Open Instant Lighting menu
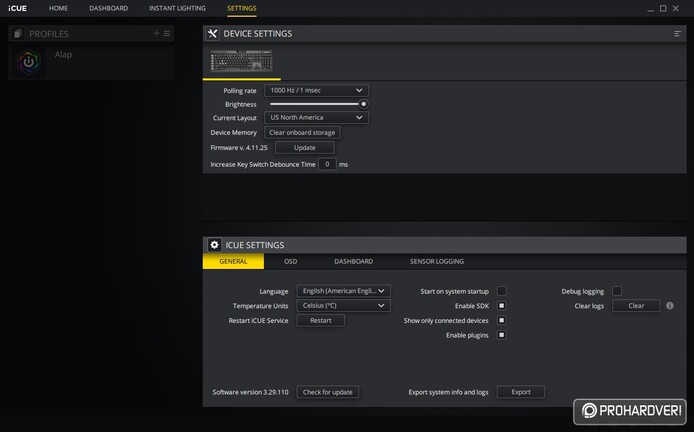Screen dimensions: 694x432 pyautogui.click(x=177, y=8)
